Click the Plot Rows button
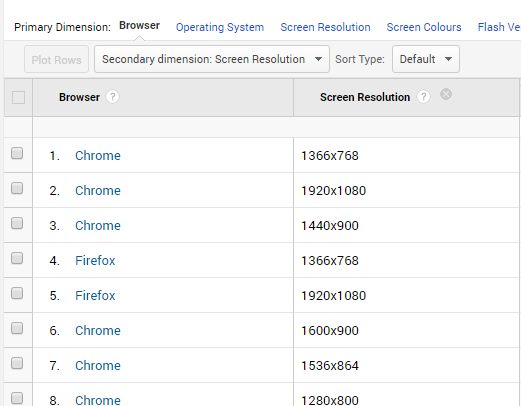 pos(56,59)
